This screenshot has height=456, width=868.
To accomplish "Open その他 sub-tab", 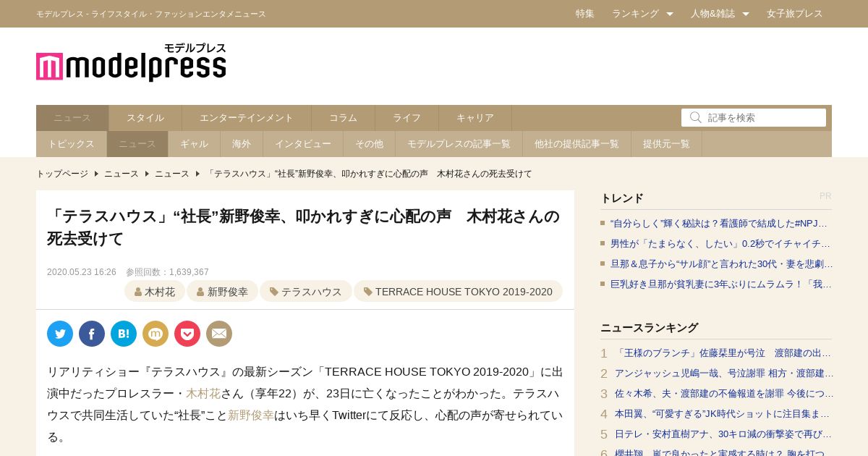I will (370, 144).
